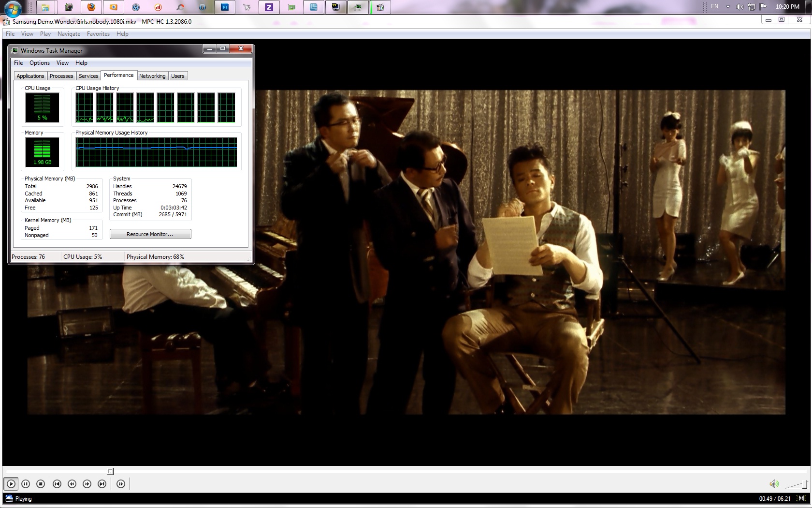Click the blue info-circle taskbar icon
Screen dimensions: 812x508
(203, 7)
